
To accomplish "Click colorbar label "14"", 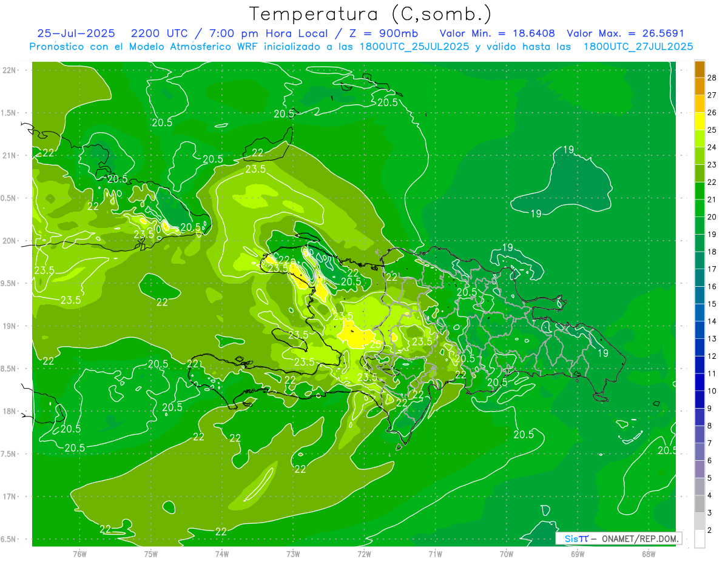I will [712, 321].
